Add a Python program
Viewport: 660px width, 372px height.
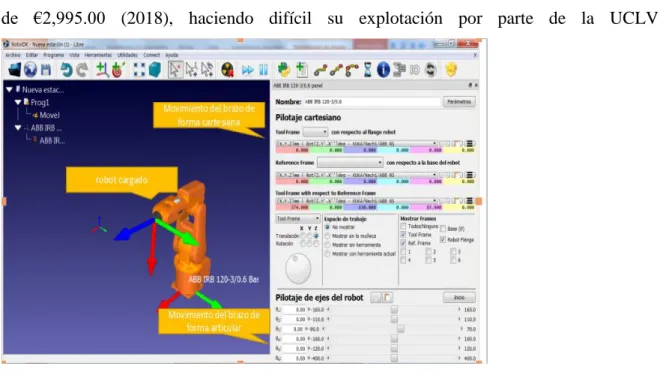click(x=284, y=69)
